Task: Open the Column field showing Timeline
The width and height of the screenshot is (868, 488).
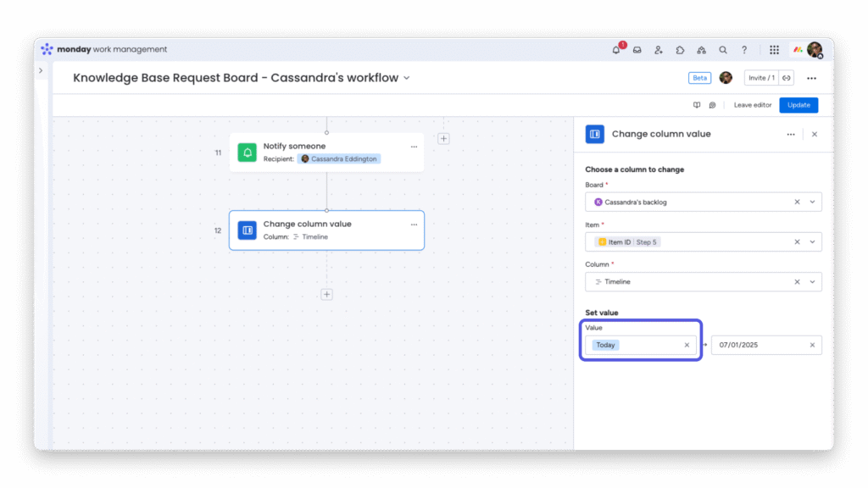Action: pyautogui.click(x=703, y=281)
